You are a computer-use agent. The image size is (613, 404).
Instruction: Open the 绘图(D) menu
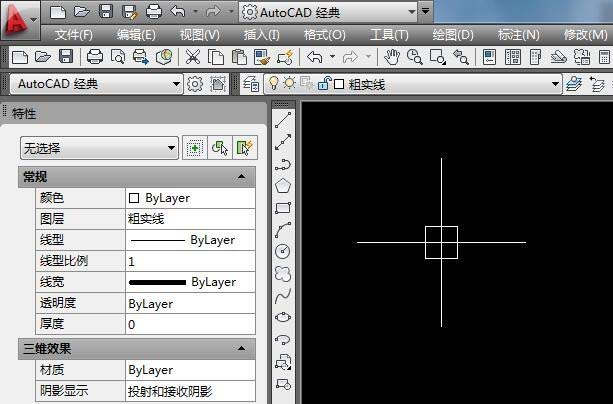(453, 35)
